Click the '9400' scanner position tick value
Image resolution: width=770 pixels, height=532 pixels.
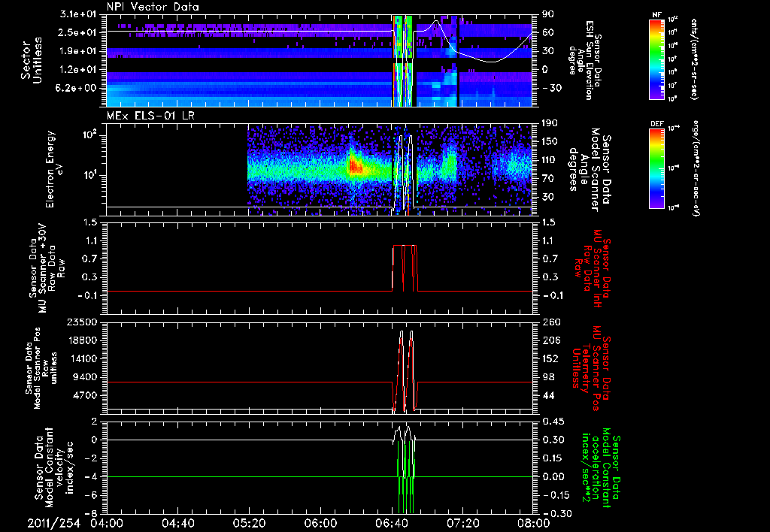[x=84, y=377]
